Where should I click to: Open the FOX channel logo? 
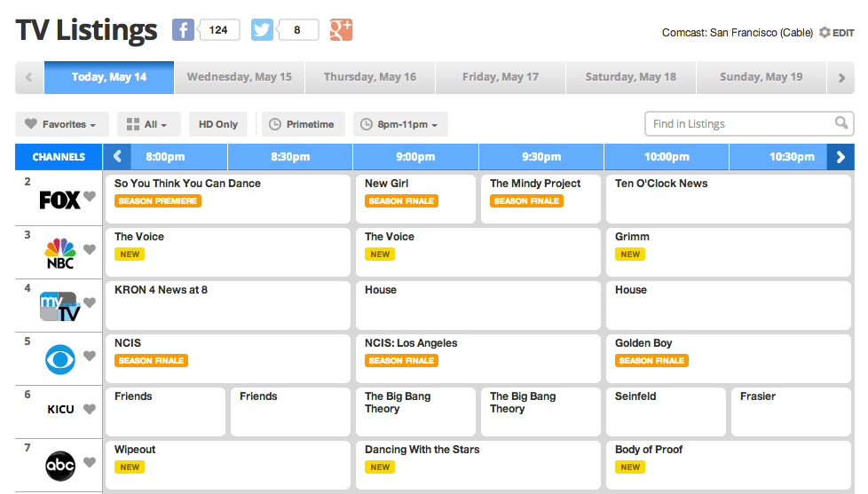click(x=59, y=200)
